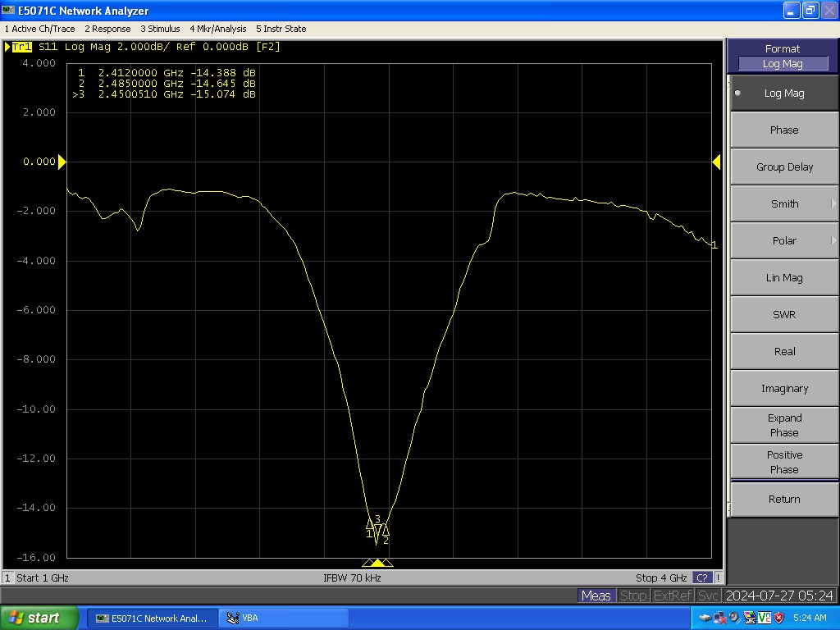Click the right reference level yellow arrow
The height and width of the screenshot is (630, 840).
click(716, 162)
